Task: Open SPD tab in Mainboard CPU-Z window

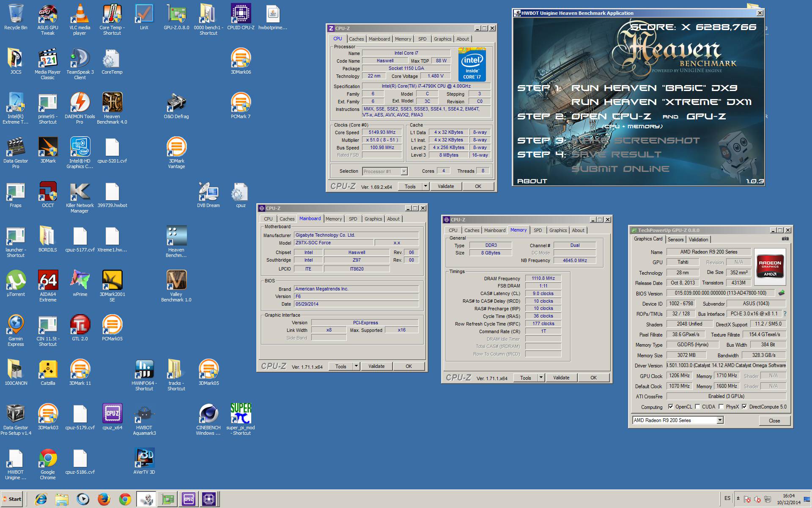Action: [x=353, y=219]
